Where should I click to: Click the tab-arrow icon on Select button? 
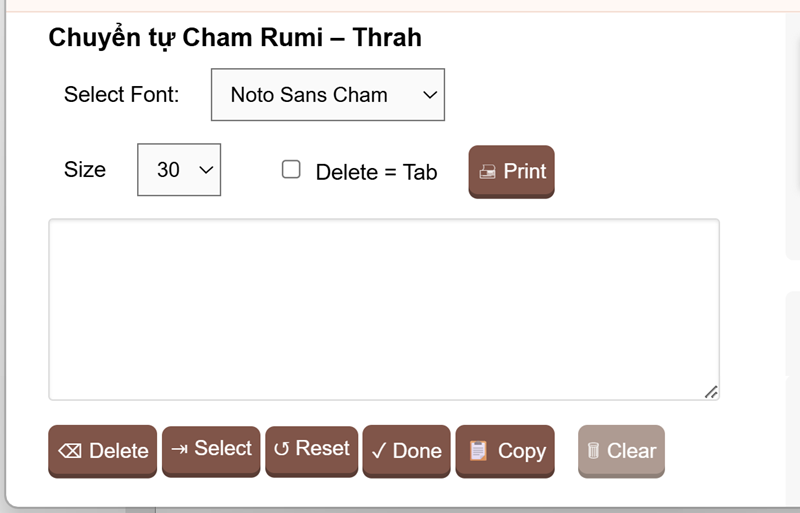(x=179, y=449)
